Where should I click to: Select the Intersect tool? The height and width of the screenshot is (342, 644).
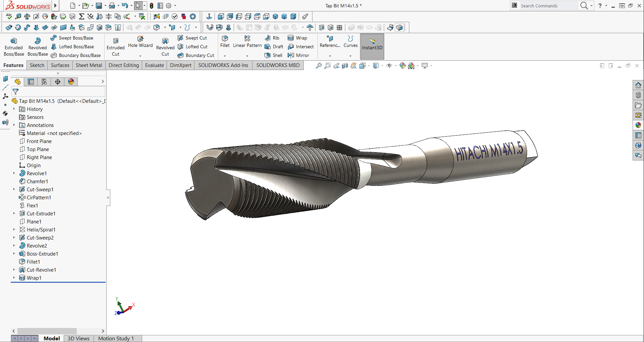tap(301, 47)
